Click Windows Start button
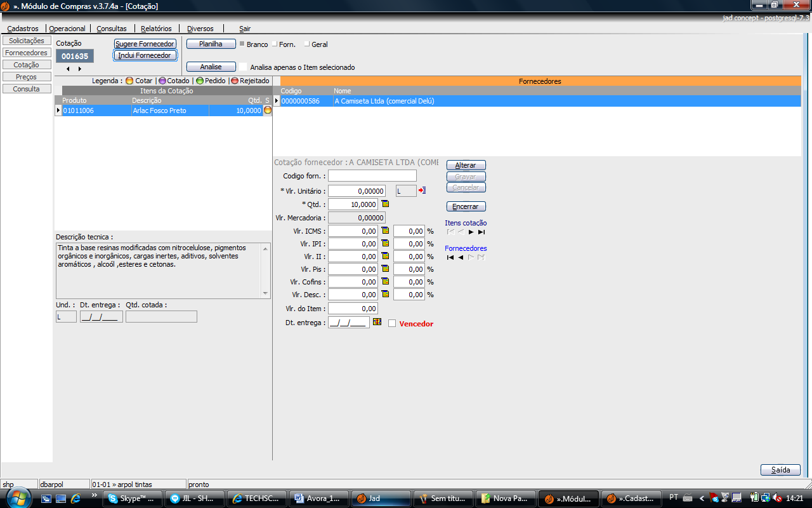The height and width of the screenshot is (508, 812). 17,498
